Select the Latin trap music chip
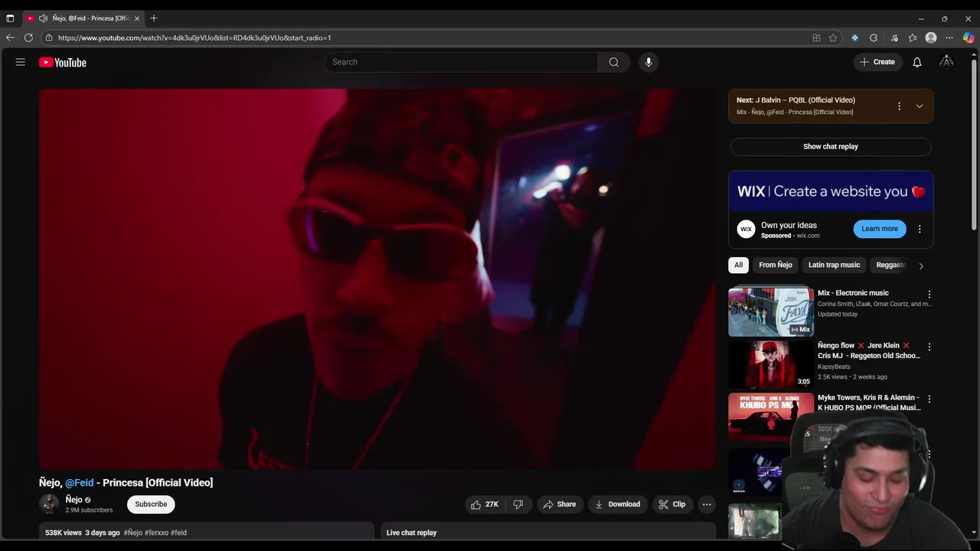 click(834, 265)
